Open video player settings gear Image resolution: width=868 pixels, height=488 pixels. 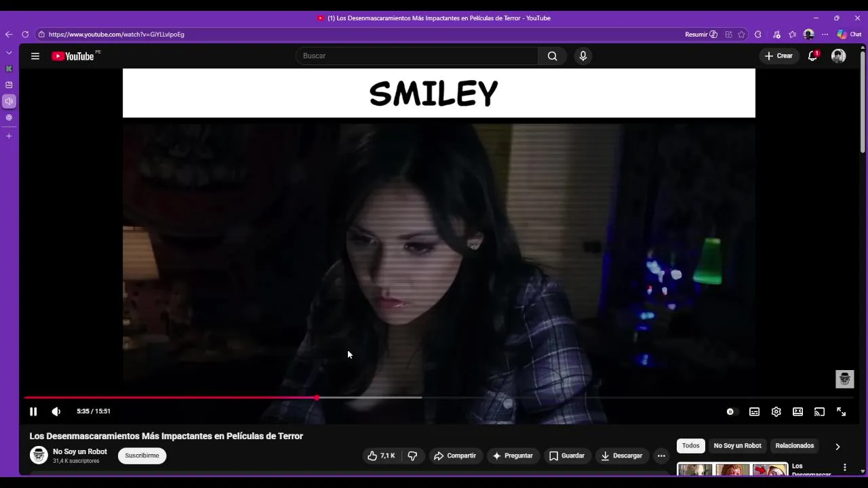tap(776, 411)
